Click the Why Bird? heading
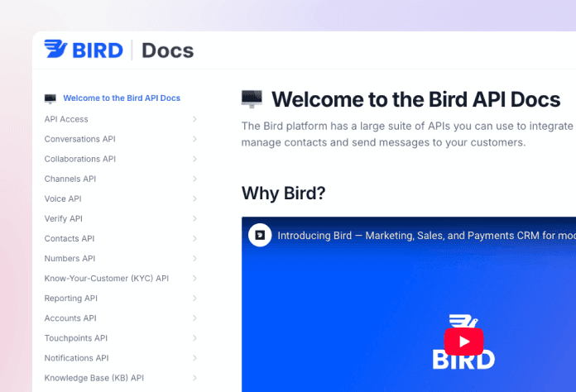This screenshot has height=392, width=576. (283, 194)
